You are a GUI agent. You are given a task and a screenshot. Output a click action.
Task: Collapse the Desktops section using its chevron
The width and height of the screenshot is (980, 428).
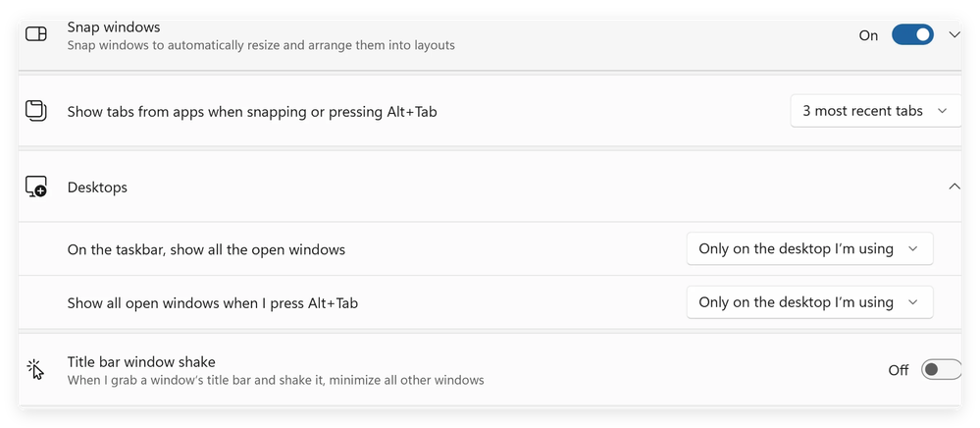pos(955,187)
